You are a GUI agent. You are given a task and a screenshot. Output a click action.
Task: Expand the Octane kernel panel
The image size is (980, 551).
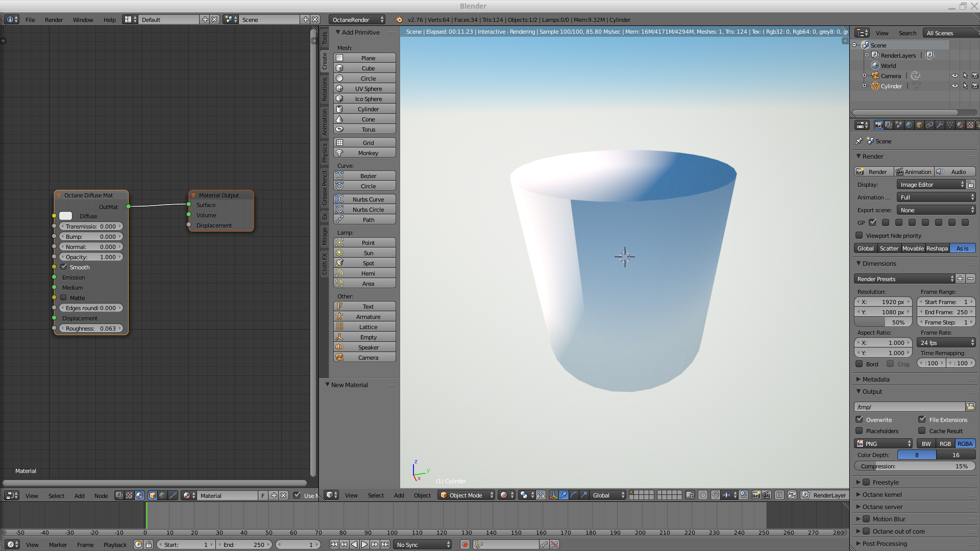coord(882,494)
